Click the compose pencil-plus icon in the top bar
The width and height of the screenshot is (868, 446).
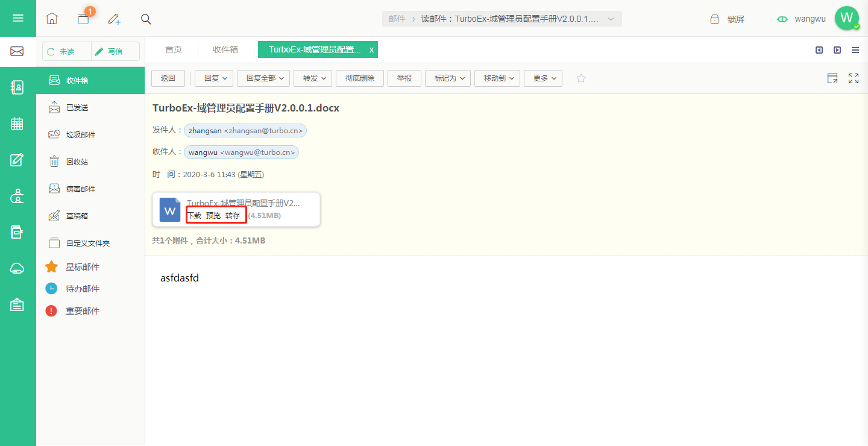(115, 19)
